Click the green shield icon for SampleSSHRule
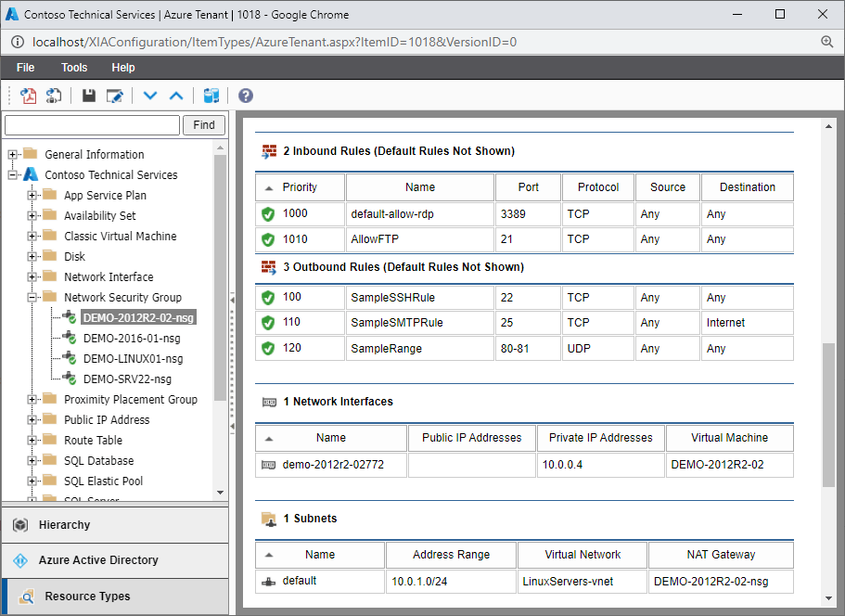This screenshot has width=845, height=616. 268,298
